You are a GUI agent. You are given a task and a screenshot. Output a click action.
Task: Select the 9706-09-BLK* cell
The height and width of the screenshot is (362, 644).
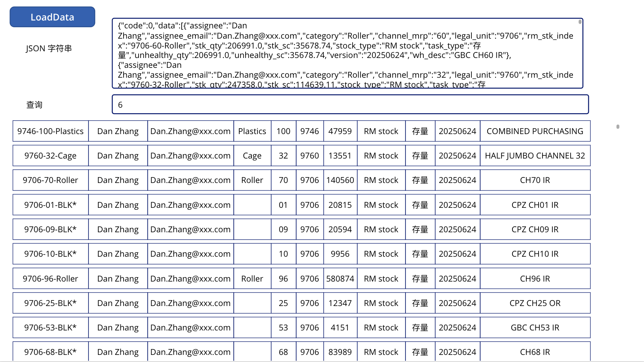click(x=51, y=230)
